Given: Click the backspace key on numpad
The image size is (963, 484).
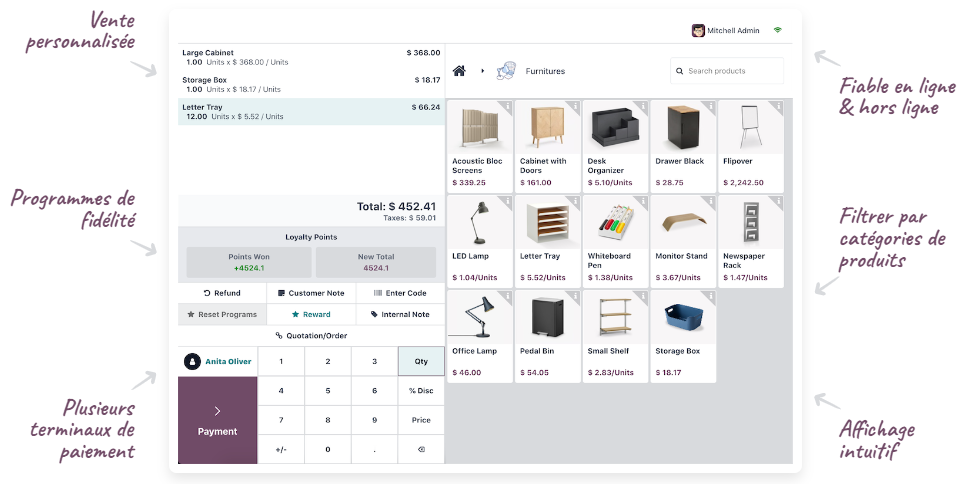Looking at the screenshot, I should (x=421, y=450).
